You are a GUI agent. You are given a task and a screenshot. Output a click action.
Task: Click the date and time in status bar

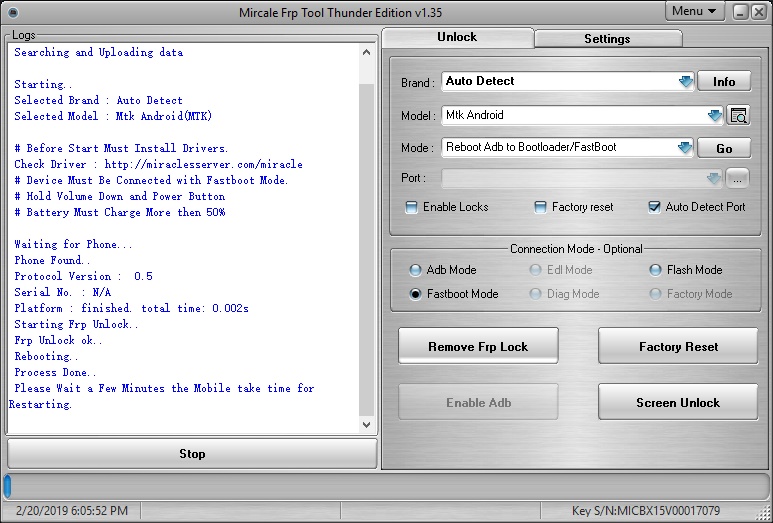[x=72, y=511]
